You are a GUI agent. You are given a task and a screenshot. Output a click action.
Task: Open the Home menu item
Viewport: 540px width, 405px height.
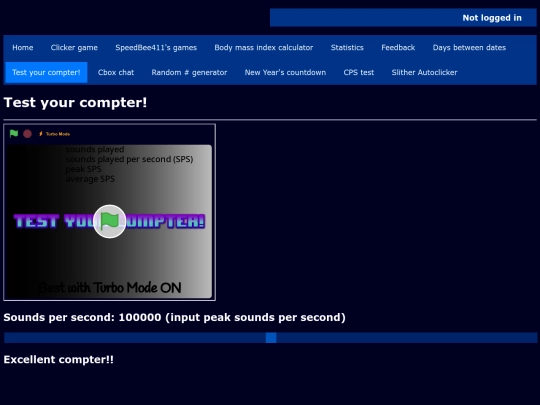[23, 48]
